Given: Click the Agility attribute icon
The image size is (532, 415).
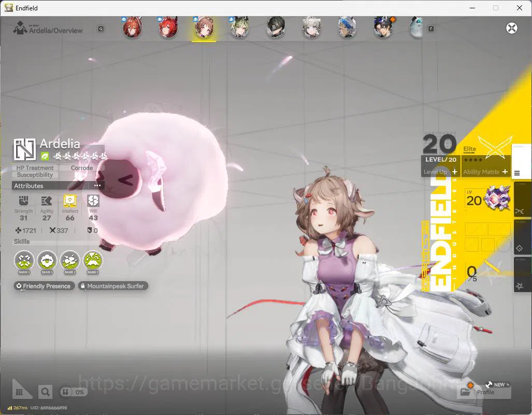Looking at the screenshot, I should pos(47,201).
